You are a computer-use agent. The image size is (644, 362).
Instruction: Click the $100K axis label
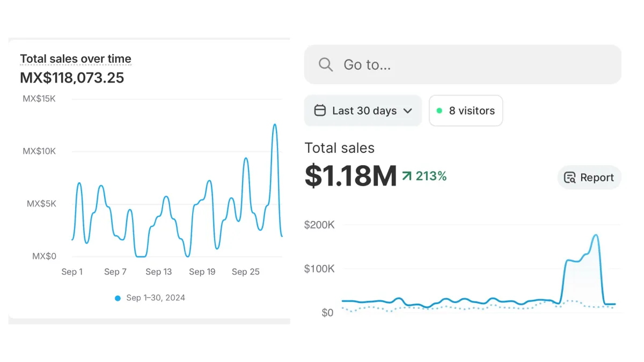pos(319,269)
